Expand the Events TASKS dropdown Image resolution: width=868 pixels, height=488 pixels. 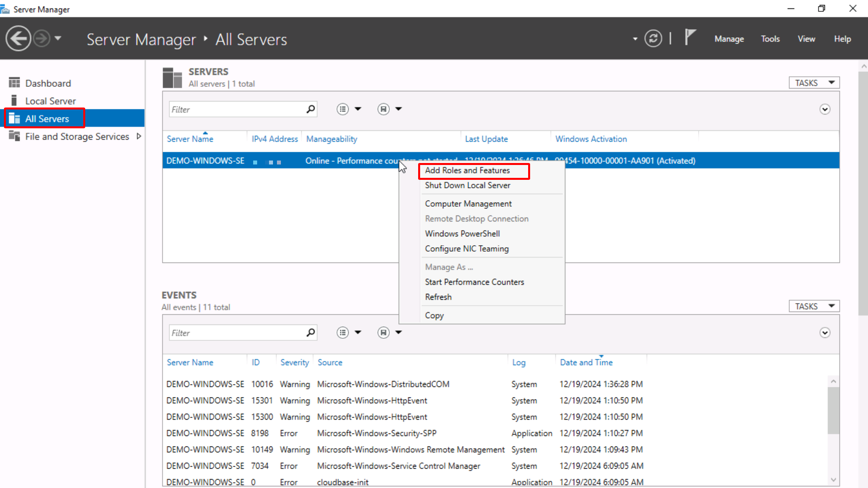(x=814, y=306)
